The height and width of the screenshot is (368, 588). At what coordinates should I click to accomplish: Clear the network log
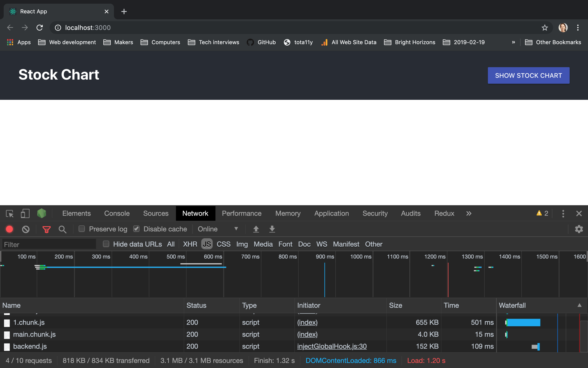(x=26, y=229)
